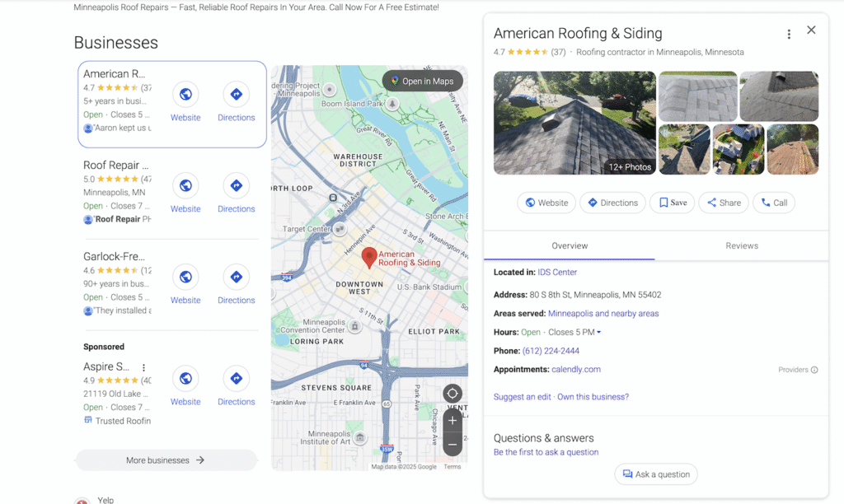844x504 pixels.
Task: Switch to the Reviews tab
Action: (x=742, y=245)
